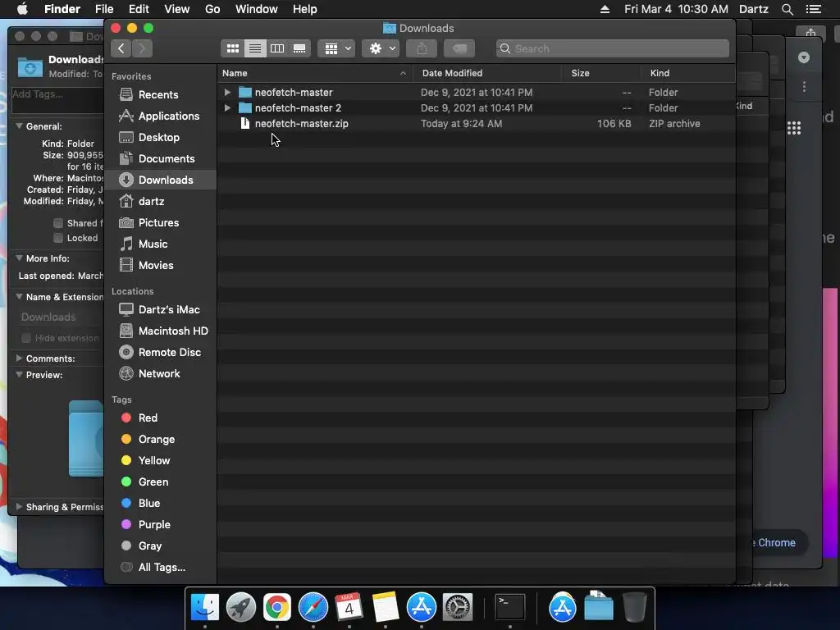
Task: Filter by the Orange tag
Action: pyautogui.click(x=161, y=440)
